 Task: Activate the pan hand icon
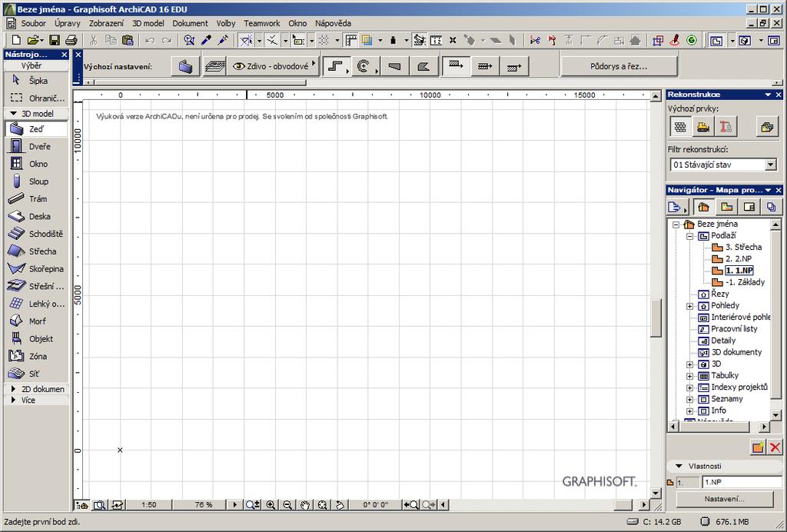304,505
